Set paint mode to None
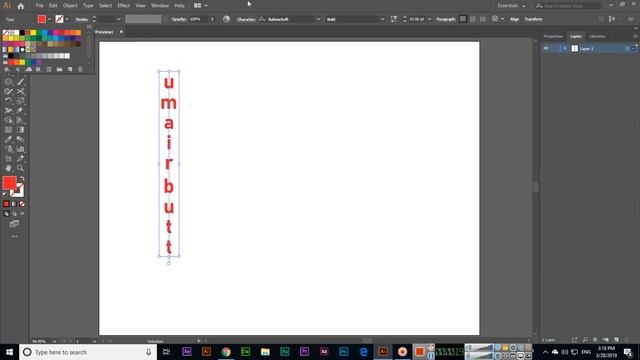Screen dimensions: 640x360 point(22,204)
